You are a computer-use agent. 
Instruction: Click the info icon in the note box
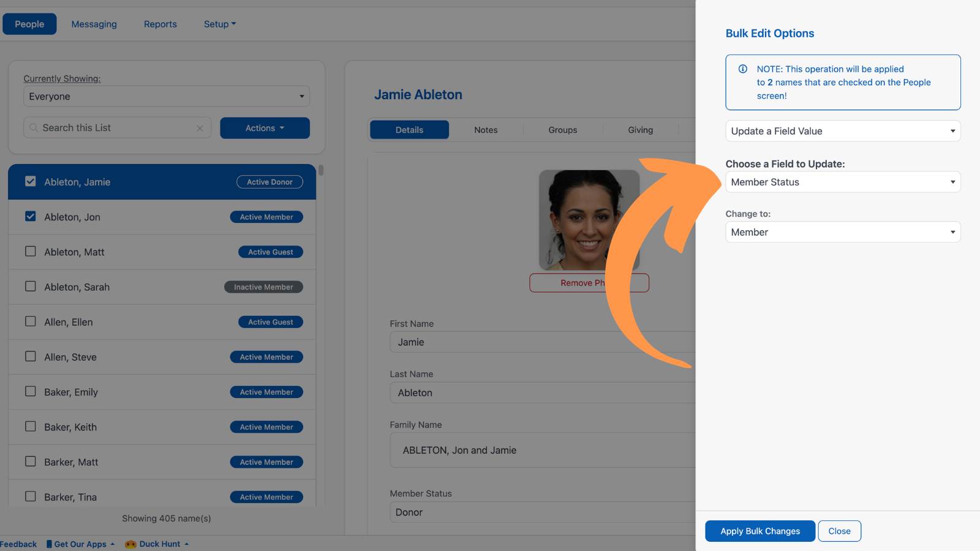742,69
